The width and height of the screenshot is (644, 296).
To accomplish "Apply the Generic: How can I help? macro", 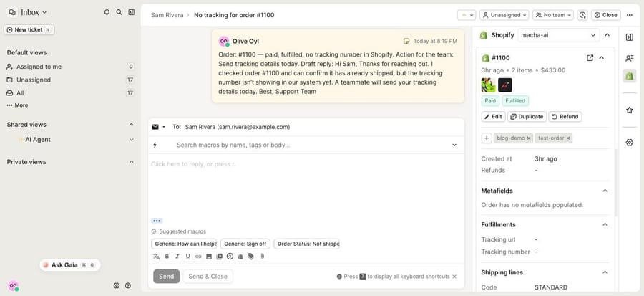I will point(184,244).
